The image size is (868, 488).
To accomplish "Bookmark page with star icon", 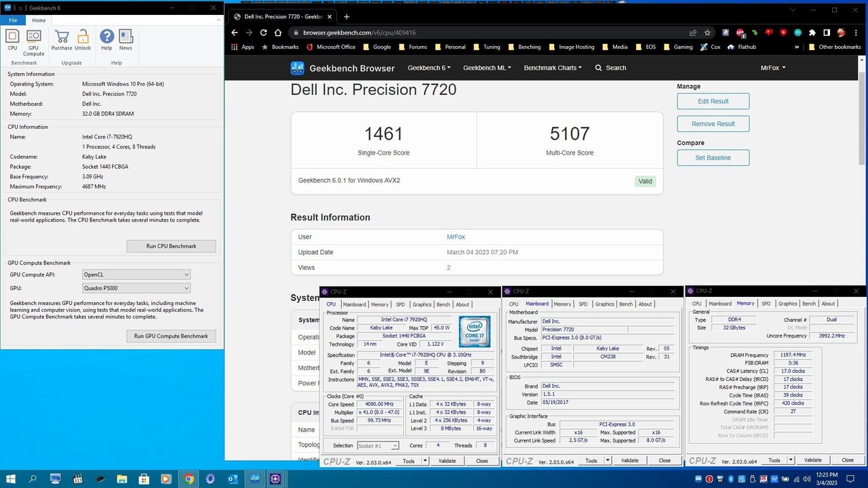I will click(x=707, y=33).
